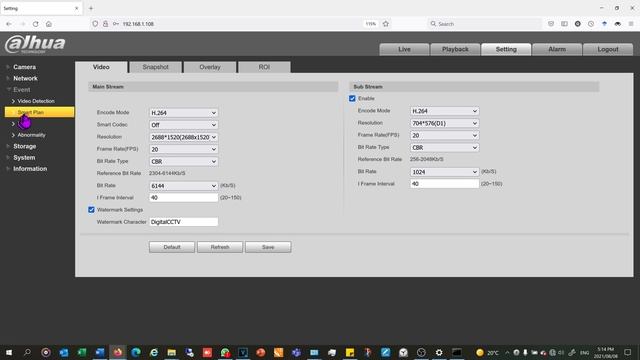The height and width of the screenshot is (360, 640).
Task: Open the Windows notification center icon
Action: coord(628,352)
